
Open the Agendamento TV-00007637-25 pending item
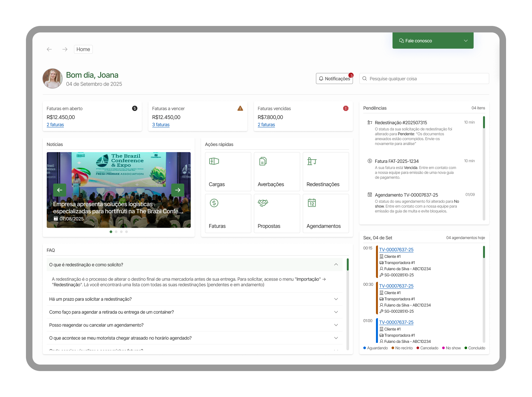point(421,203)
